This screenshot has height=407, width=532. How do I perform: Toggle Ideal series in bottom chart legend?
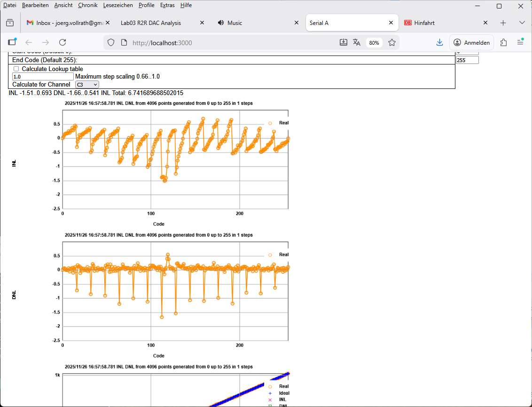[x=283, y=393]
